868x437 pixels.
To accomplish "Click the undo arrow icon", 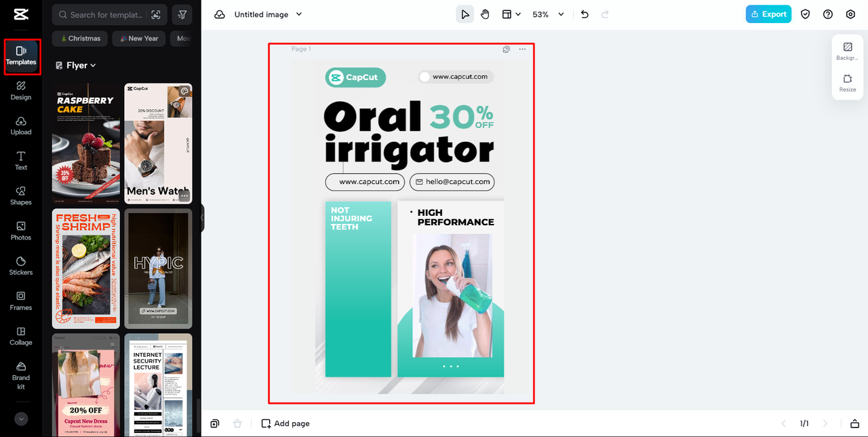I will (585, 14).
